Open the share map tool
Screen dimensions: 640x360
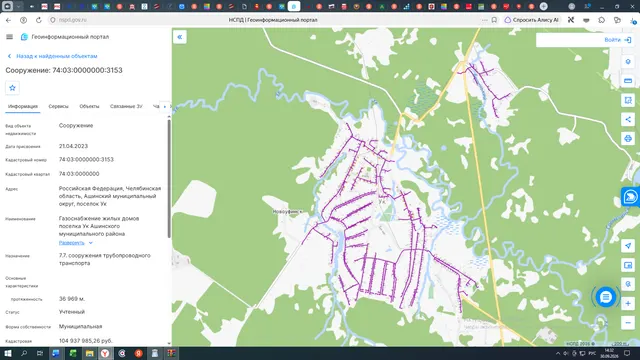(x=628, y=120)
